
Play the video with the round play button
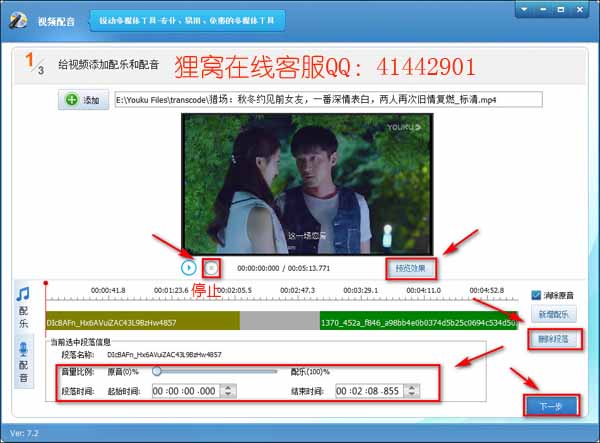(189, 268)
